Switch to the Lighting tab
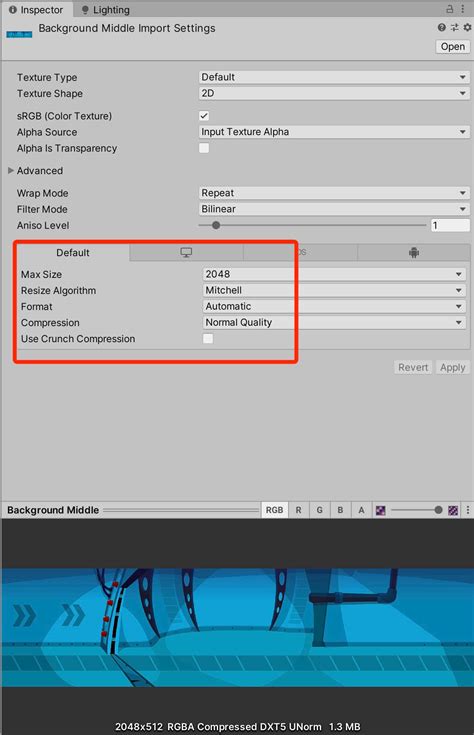The image size is (474, 735). [x=105, y=9]
